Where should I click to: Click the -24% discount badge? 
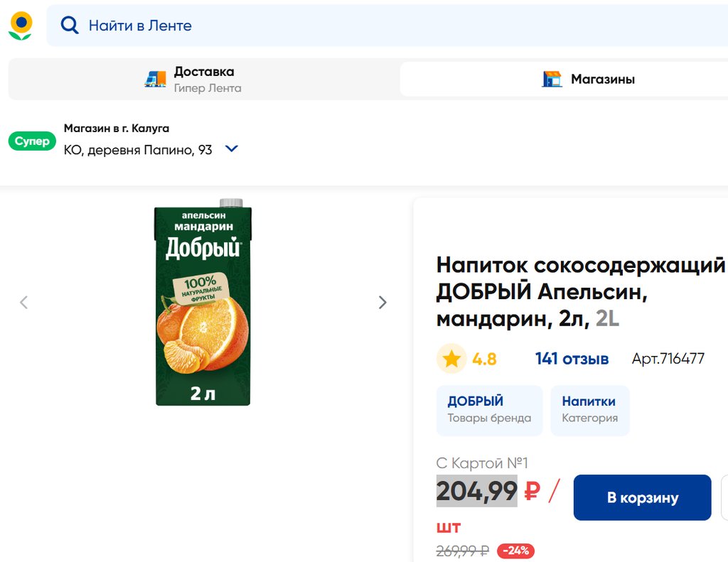click(515, 551)
